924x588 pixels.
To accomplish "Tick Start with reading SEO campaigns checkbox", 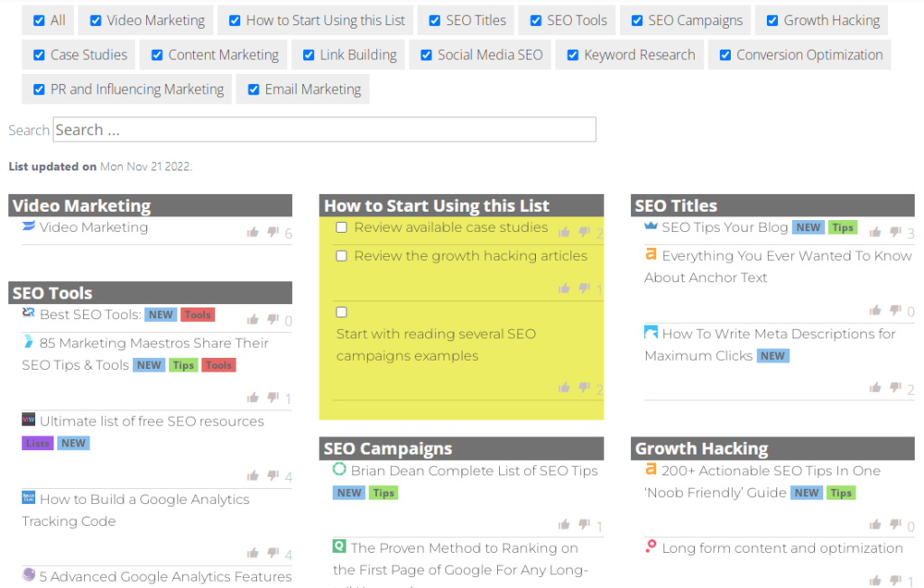I will click(341, 312).
